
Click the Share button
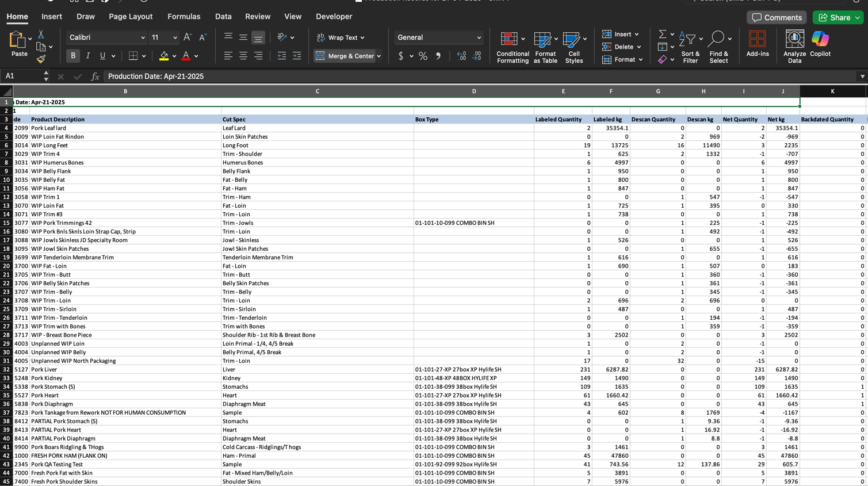833,17
